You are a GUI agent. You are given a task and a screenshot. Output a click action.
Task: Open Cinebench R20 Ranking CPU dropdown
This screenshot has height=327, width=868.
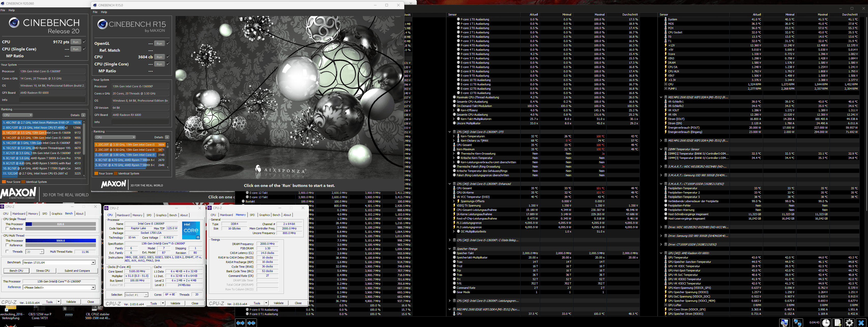pyautogui.click(x=18, y=115)
